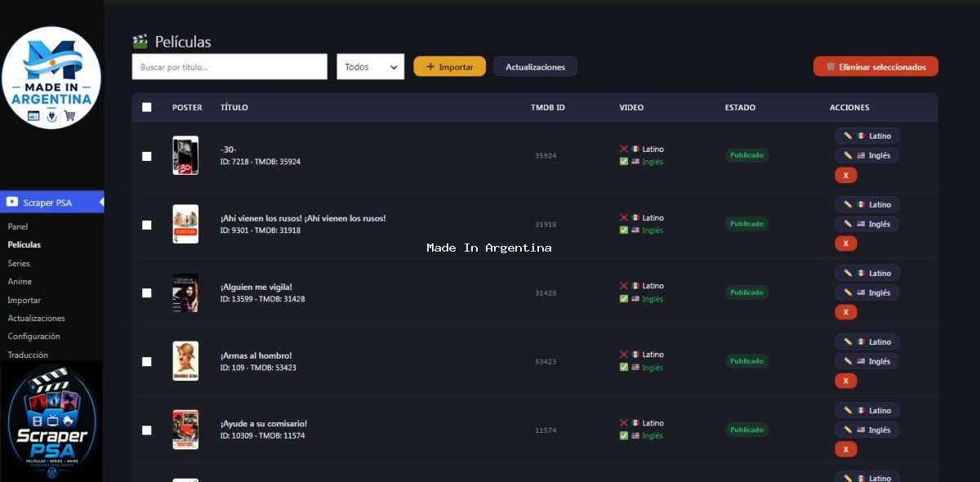Edit Inglés video for ¡Ahí vienen los rusos!
The height and width of the screenshot is (482, 980).
tap(866, 224)
